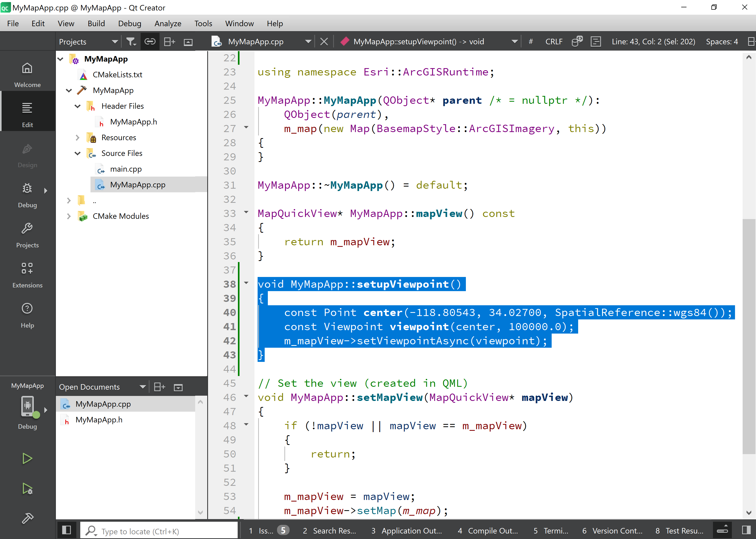Click the editor vertical scrollbar thumb
Screen dimensions: 756x539
[x=749, y=336]
